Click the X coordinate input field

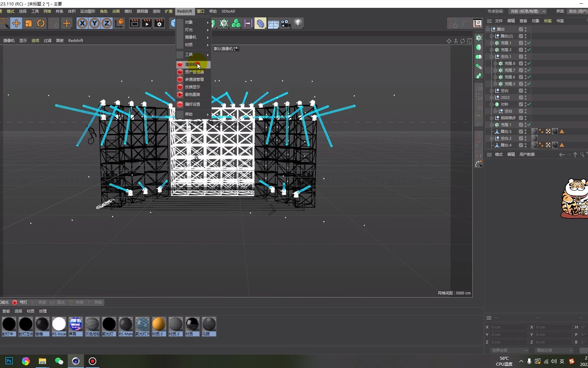pos(509,327)
